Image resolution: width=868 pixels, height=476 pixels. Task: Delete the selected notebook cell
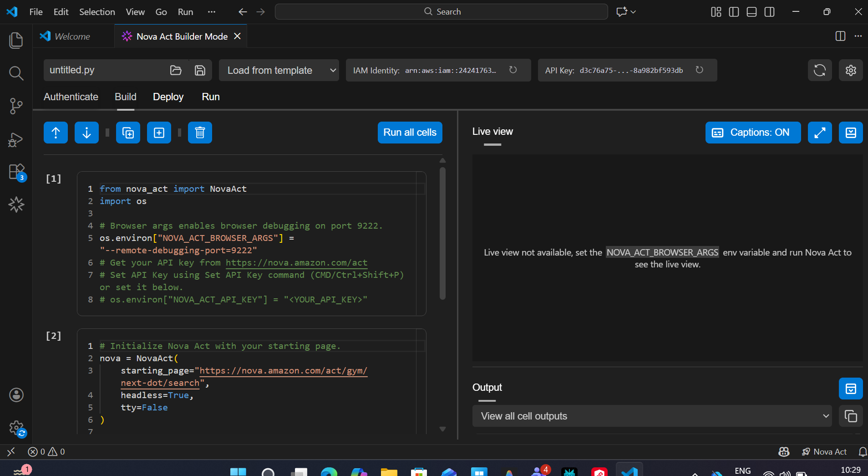pos(199,133)
